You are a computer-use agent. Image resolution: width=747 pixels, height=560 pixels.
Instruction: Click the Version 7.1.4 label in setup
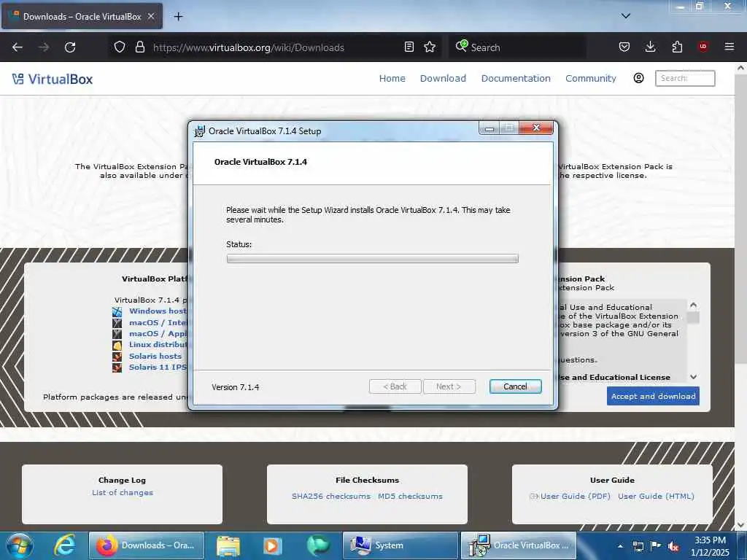tap(236, 387)
